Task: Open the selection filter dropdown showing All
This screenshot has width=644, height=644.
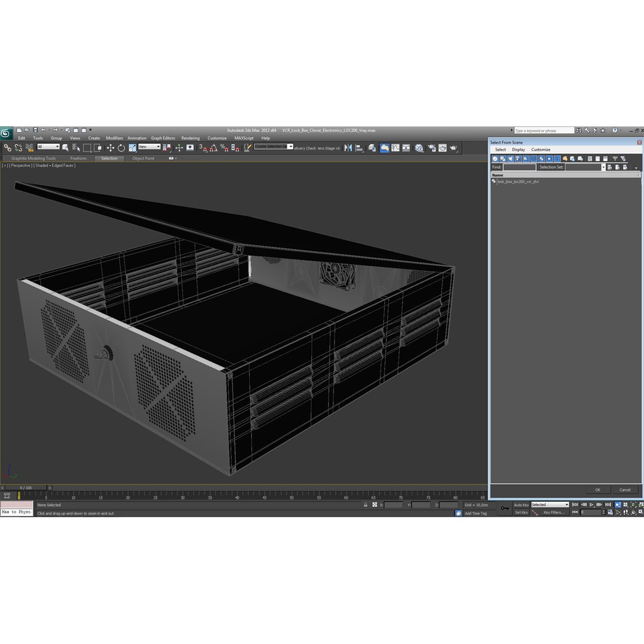Action: (48, 147)
